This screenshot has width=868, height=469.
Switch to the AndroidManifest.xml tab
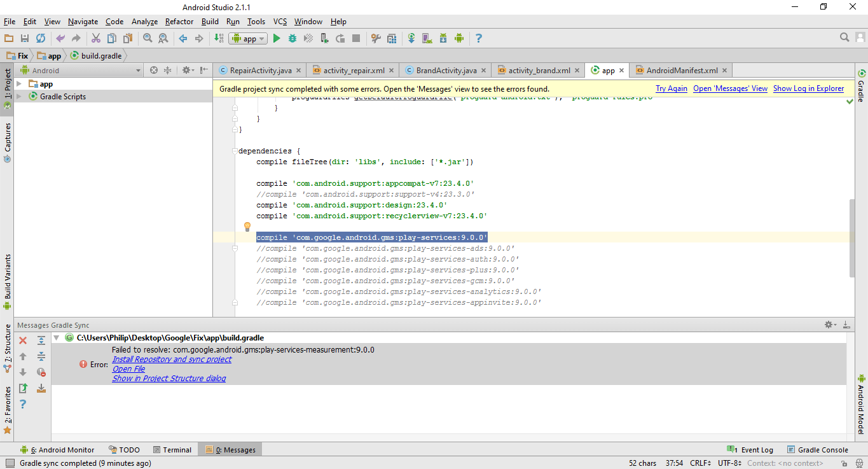tap(682, 71)
